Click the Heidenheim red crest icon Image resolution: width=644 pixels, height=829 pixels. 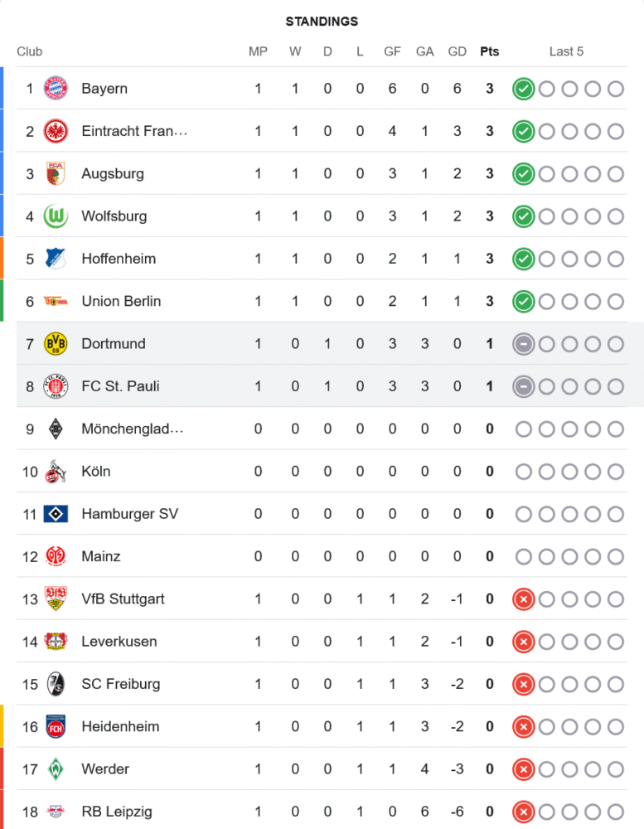pyautogui.click(x=56, y=726)
